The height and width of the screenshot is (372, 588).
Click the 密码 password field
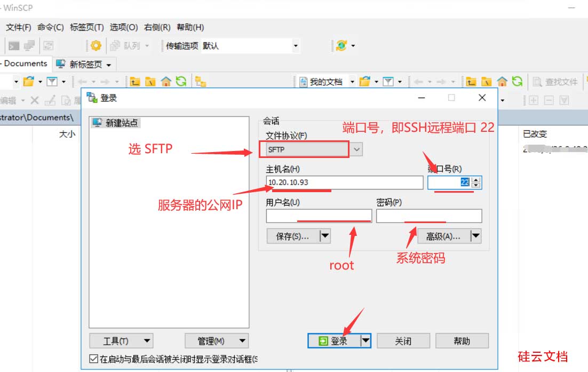point(429,216)
